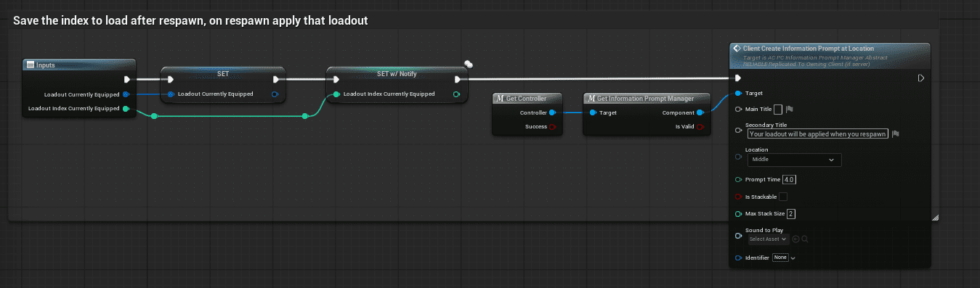Click the Max Stack Size value field

tap(791, 213)
